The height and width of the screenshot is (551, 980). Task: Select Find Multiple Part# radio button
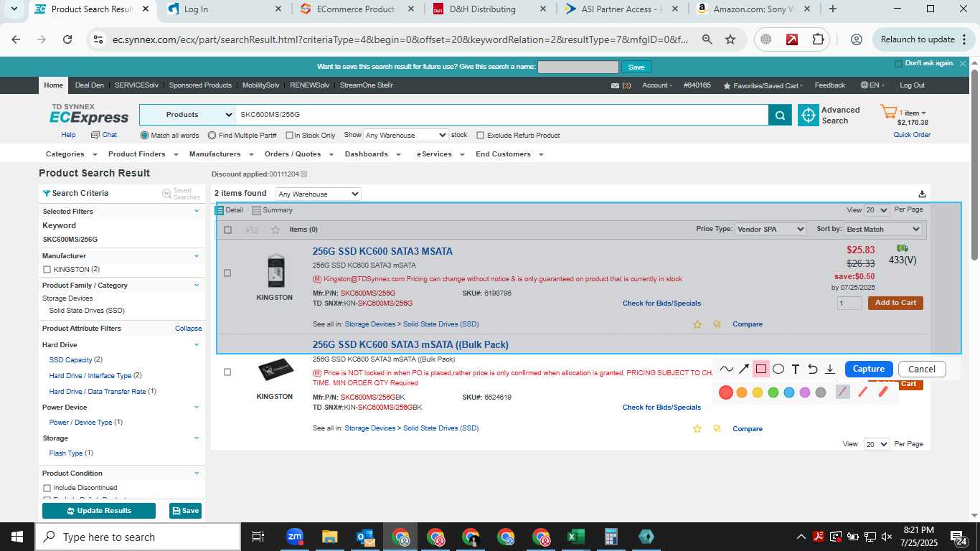(212, 135)
